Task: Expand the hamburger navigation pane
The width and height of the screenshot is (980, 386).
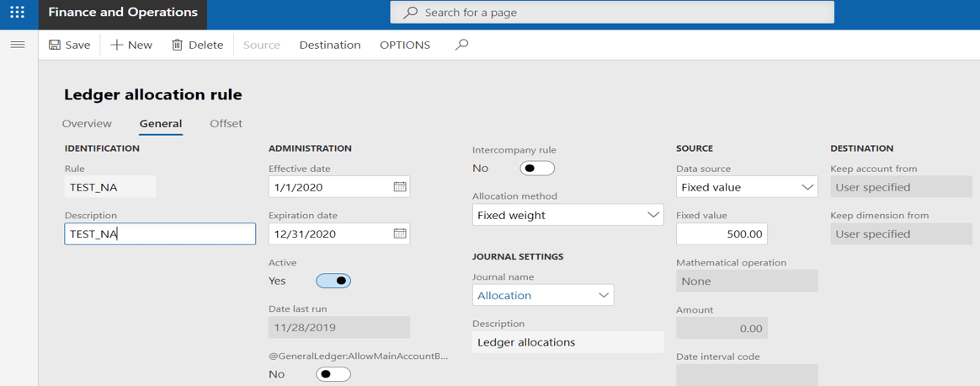Action: point(17,45)
